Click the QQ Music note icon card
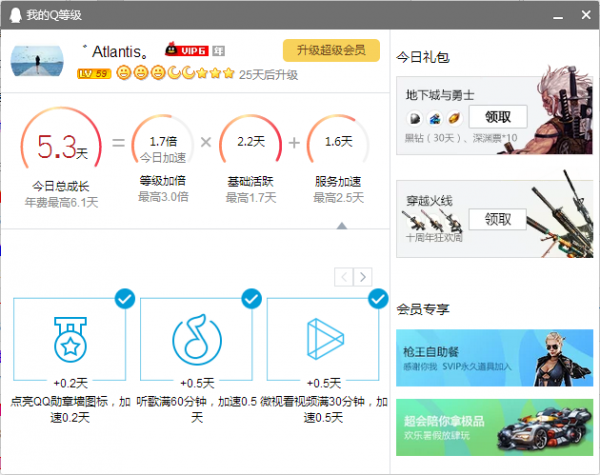Viewport: 600px width, 475px height. tap(197, 340)
